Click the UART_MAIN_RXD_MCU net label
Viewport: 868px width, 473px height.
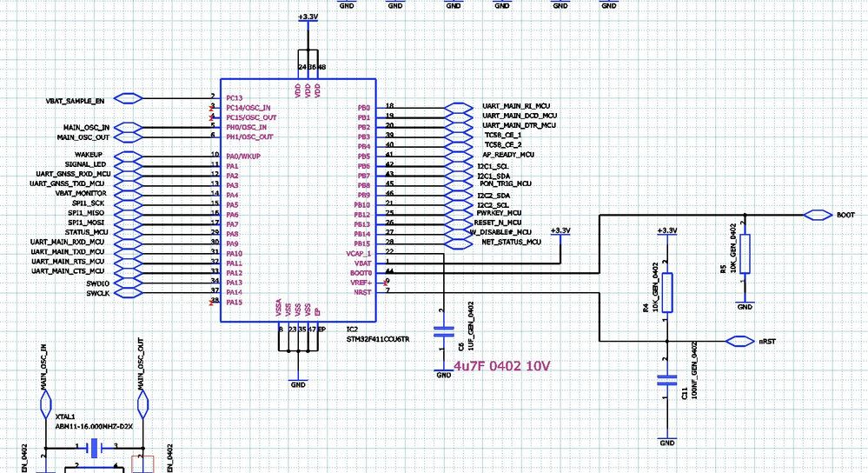(x=68, y=242)
